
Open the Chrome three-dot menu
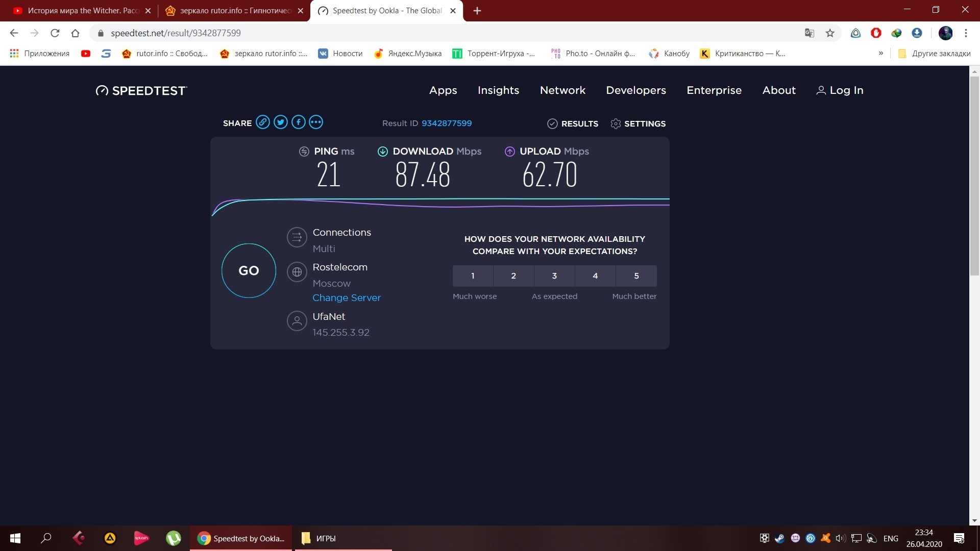coord(966,33)
